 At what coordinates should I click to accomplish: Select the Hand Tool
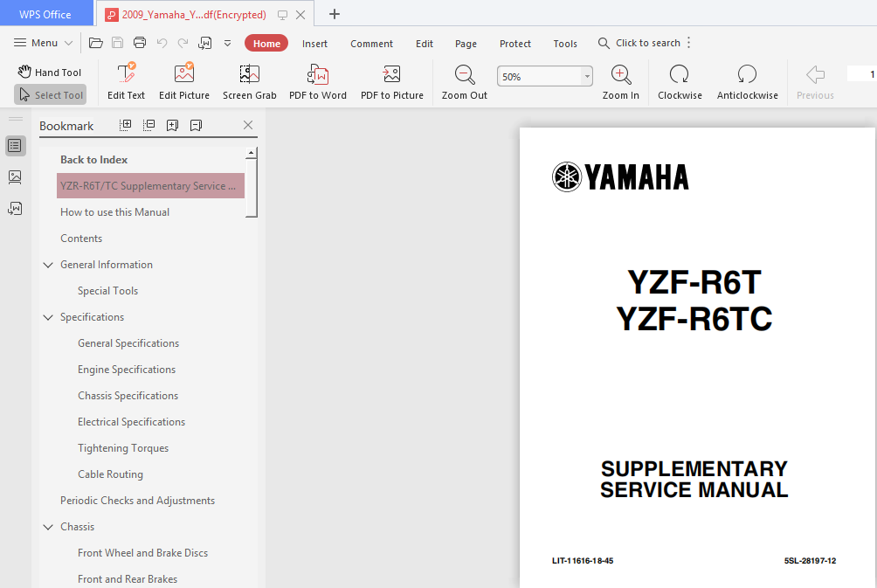[50, 73]
